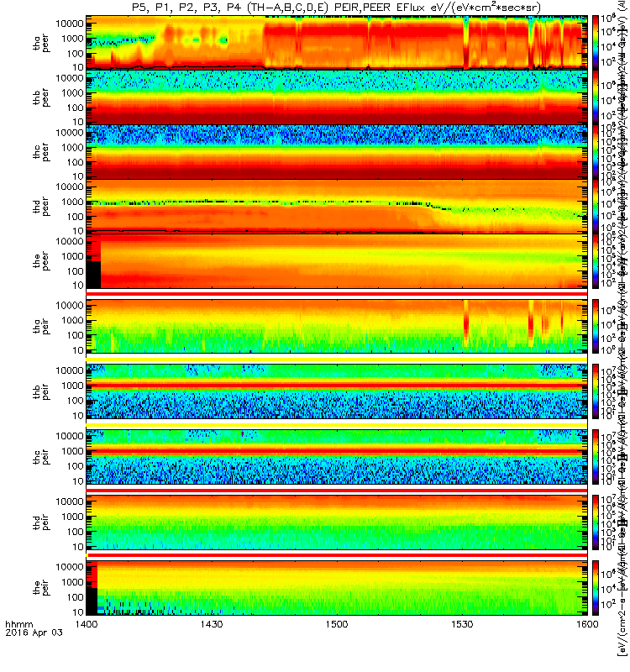
Task: Click the color bar beside tha peer panel
Action: click(596, 42)
